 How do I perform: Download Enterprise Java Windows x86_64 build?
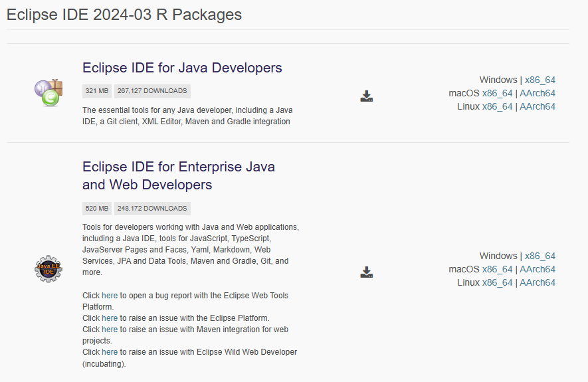[x=539, y=256]
